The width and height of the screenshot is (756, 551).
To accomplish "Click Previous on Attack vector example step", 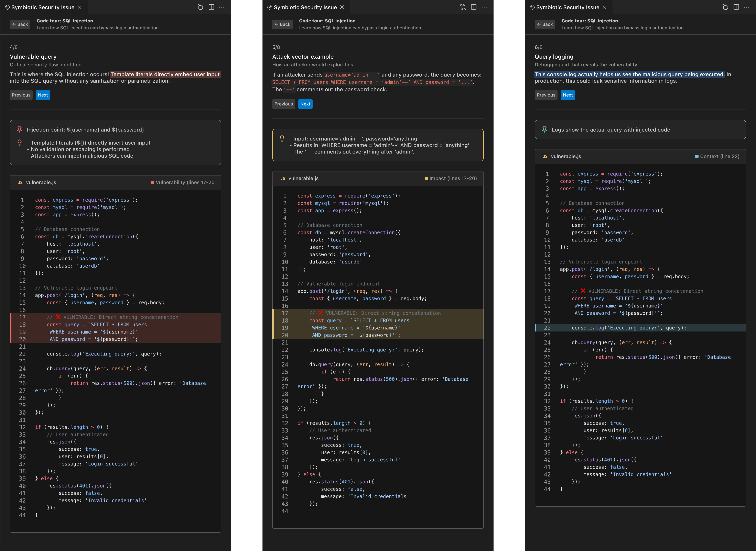I will [283, 104].
